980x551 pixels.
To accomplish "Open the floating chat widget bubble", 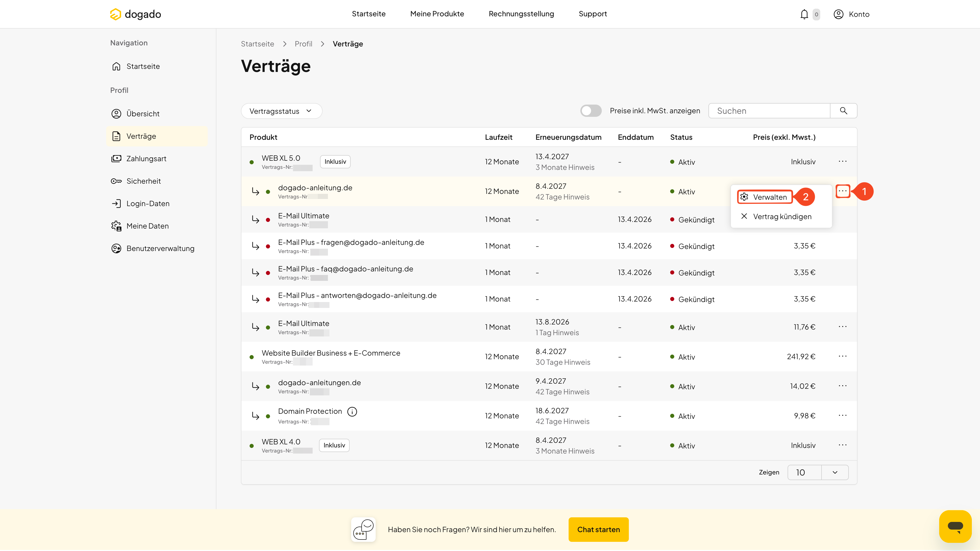I will coord(955,526).
